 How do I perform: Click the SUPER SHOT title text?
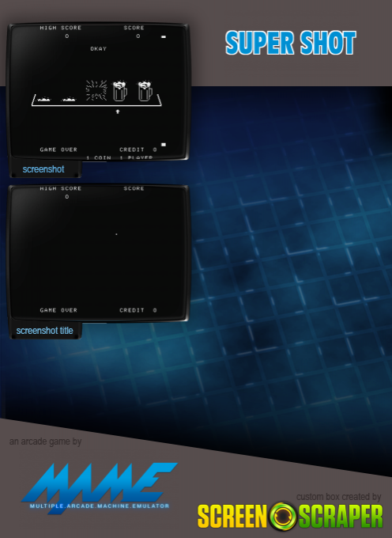coord(291,43)
